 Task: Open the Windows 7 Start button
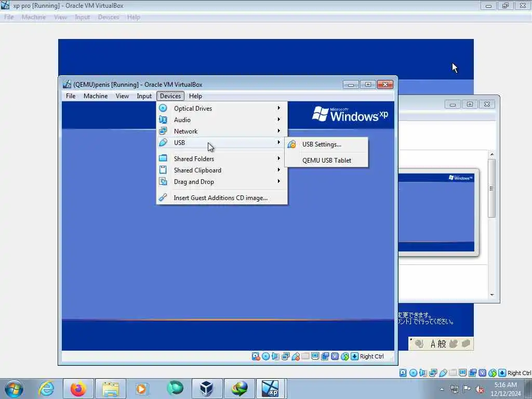14,389
